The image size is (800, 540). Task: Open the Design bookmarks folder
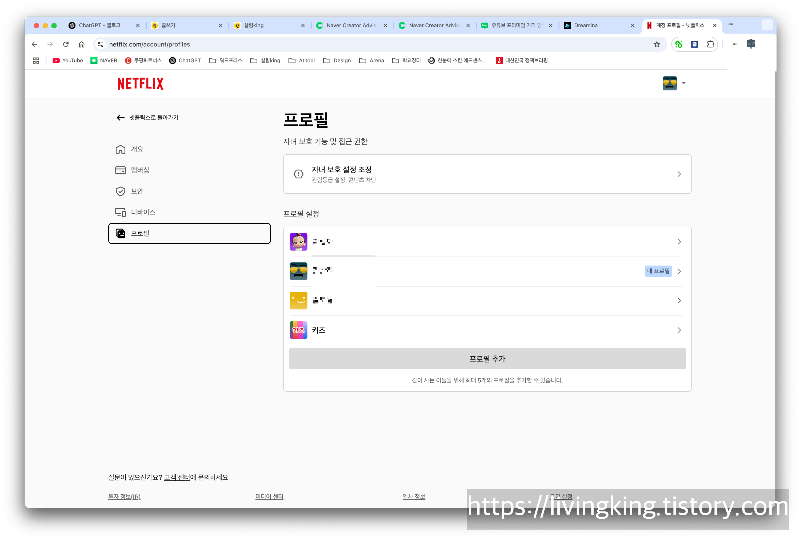[x=337, y=60]
